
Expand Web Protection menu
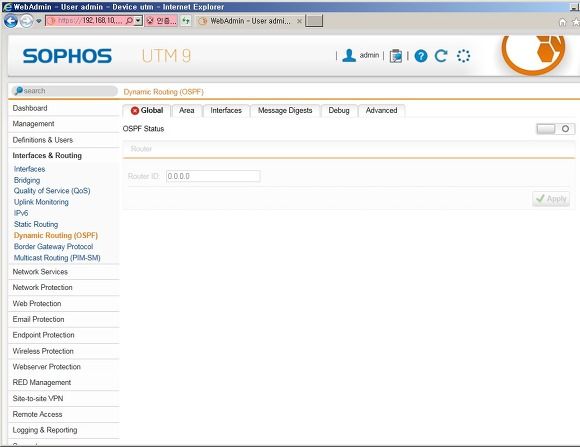[64, 303]
